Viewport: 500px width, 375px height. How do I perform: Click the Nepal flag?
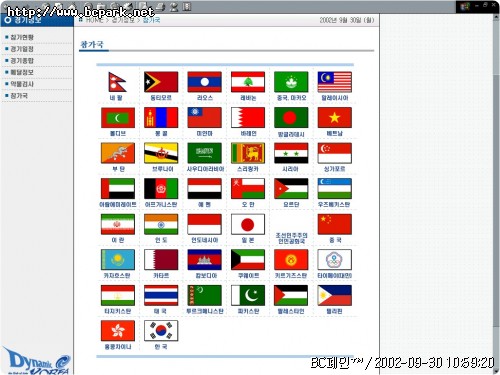117,82
